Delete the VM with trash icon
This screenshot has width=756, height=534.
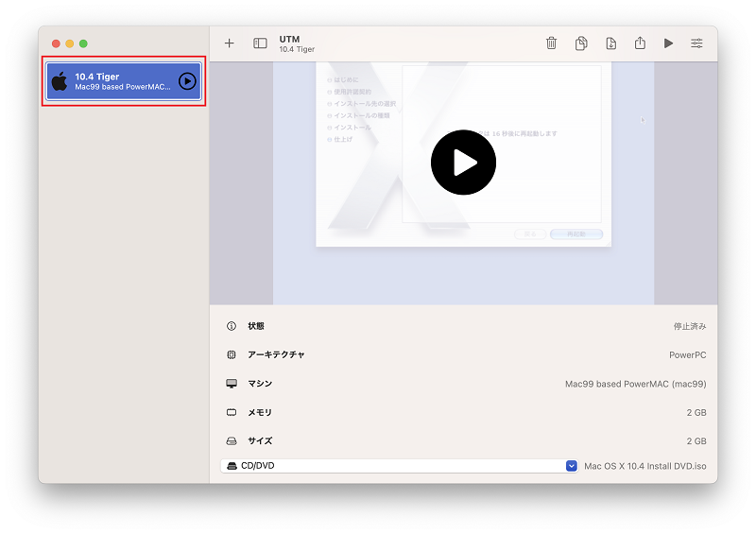pos(551,43)
